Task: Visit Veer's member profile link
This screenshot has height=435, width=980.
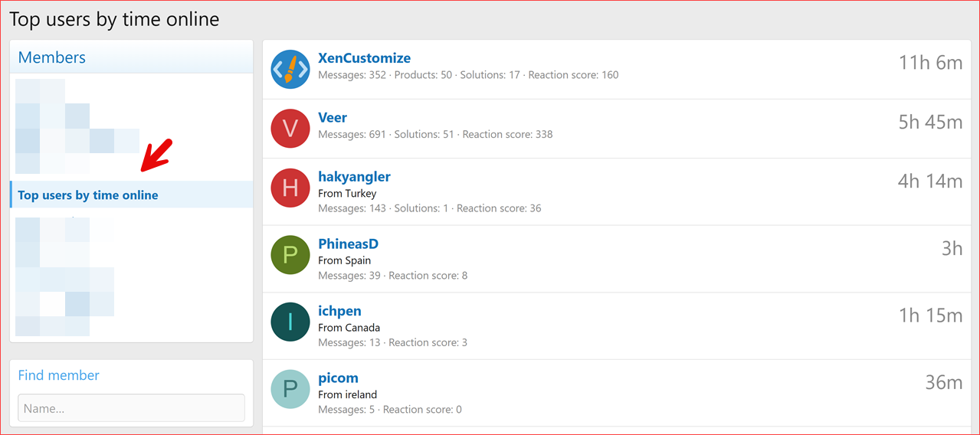Action: click(x=333, y=118)
